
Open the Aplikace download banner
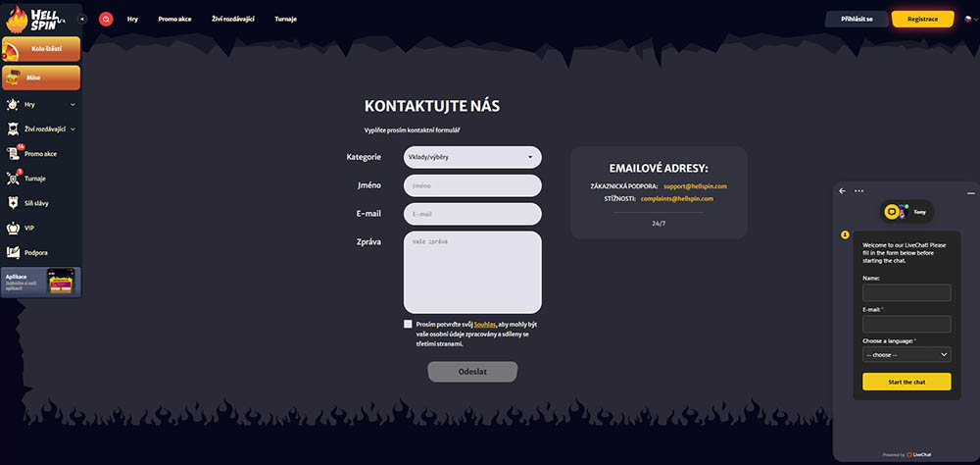[41, 283]
